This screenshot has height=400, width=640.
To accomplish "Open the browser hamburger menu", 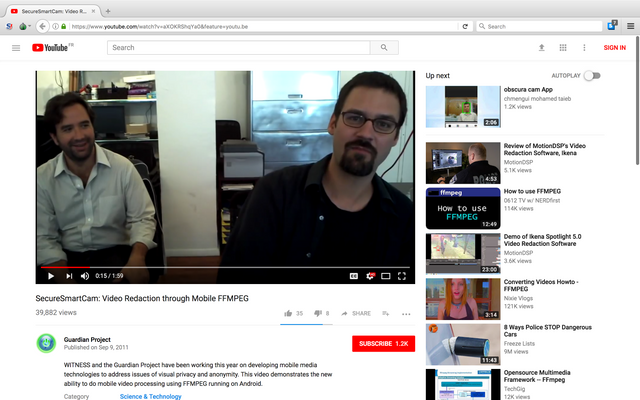I will pyautogui.click(x=631, y=27).
